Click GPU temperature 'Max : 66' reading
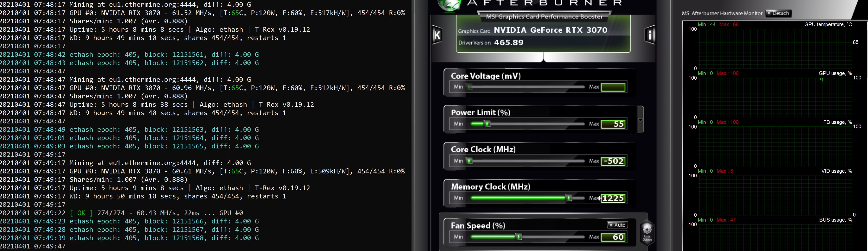 point(729,24)
